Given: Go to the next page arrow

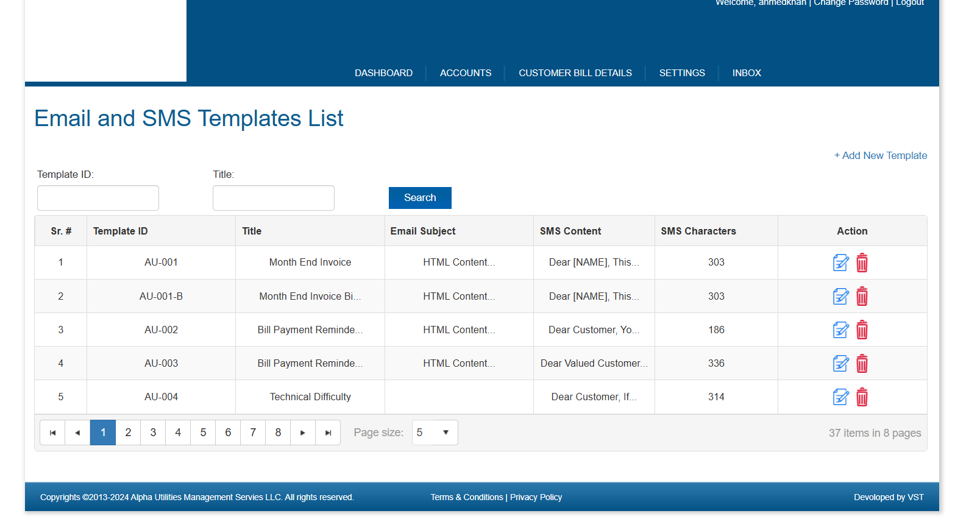Looking at the screenshot, I should click(303, 432).
